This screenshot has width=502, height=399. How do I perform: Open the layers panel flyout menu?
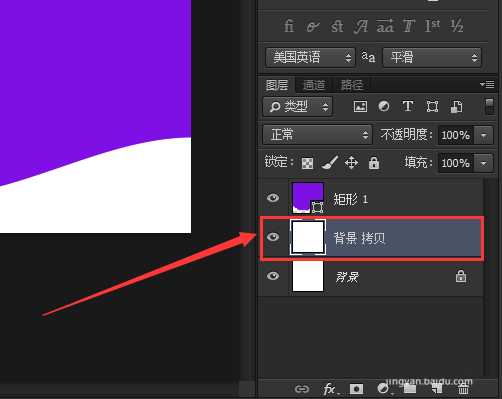click(487, 84)
